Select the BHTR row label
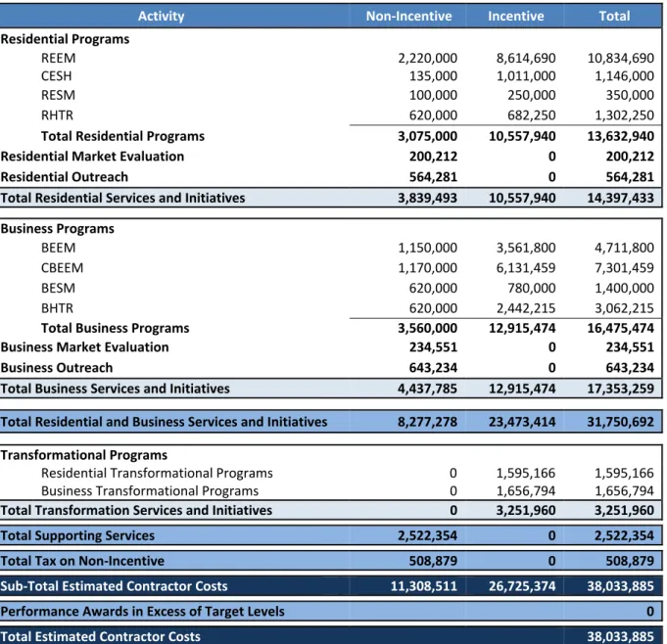 (57, 308)
